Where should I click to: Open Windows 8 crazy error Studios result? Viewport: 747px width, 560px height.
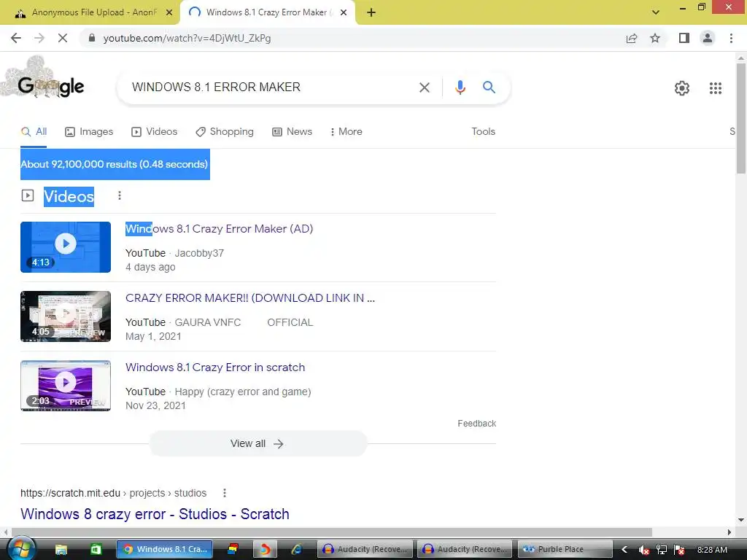[x=155, y=514]
